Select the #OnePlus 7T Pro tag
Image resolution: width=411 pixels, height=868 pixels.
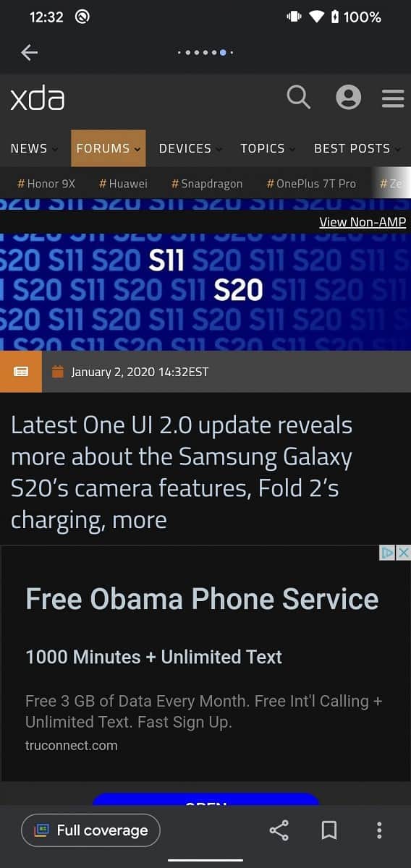coord(311,184)
